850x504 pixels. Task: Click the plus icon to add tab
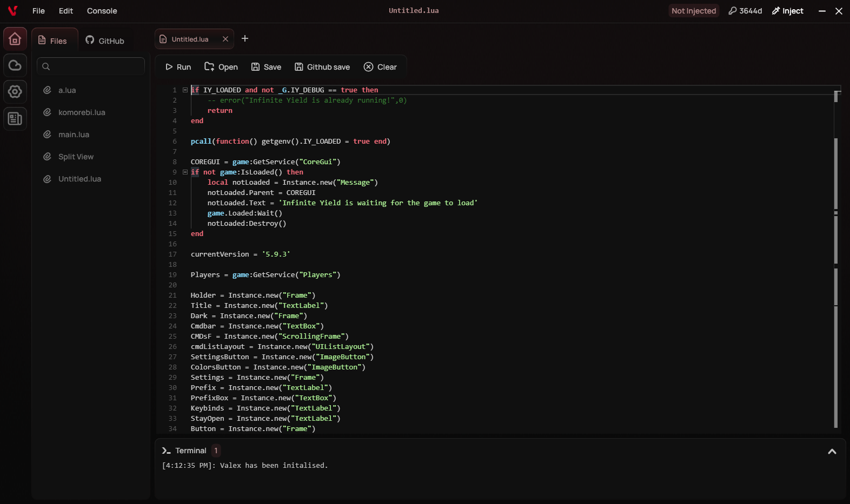pyautogui.click(x=245, y=38)
